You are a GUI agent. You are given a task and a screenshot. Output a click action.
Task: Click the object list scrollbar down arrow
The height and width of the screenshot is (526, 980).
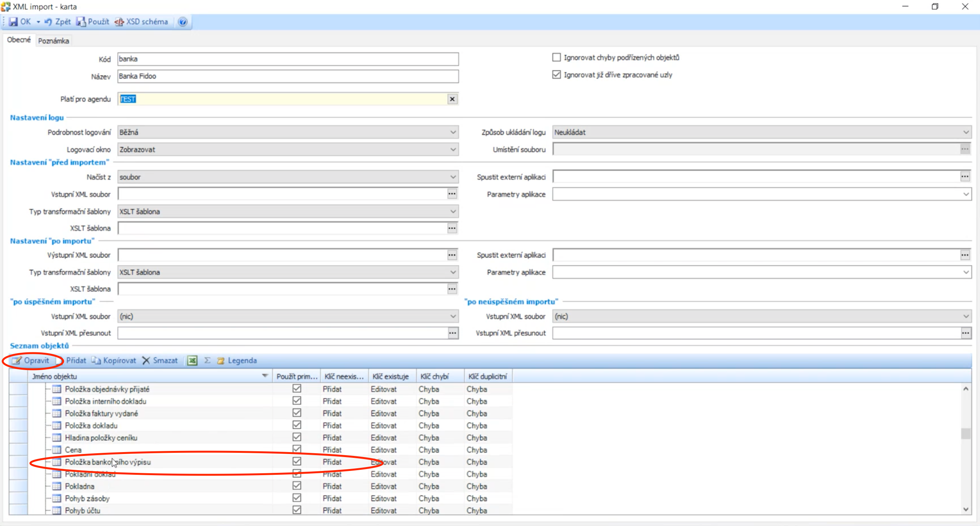(966, 509)
